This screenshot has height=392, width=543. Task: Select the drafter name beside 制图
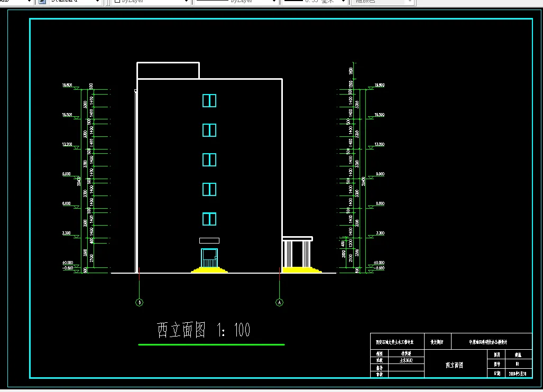[x=406, y=353]
